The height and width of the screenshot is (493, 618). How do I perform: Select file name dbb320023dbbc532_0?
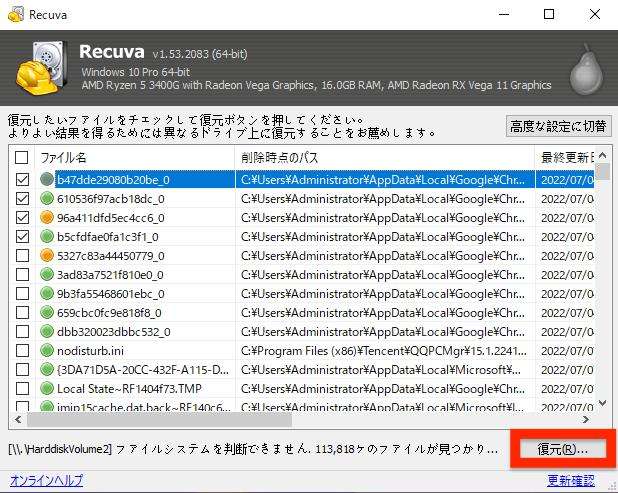(x=114, y=332)
